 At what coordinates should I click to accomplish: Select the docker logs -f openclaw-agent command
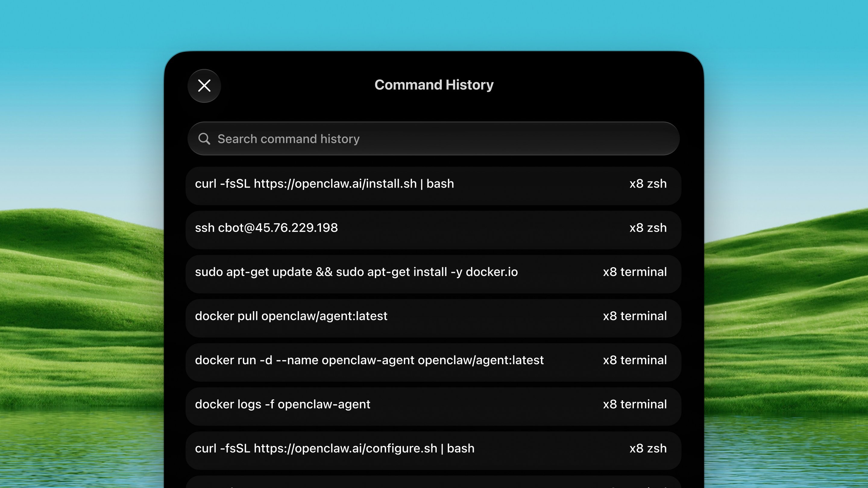point(433,406)
